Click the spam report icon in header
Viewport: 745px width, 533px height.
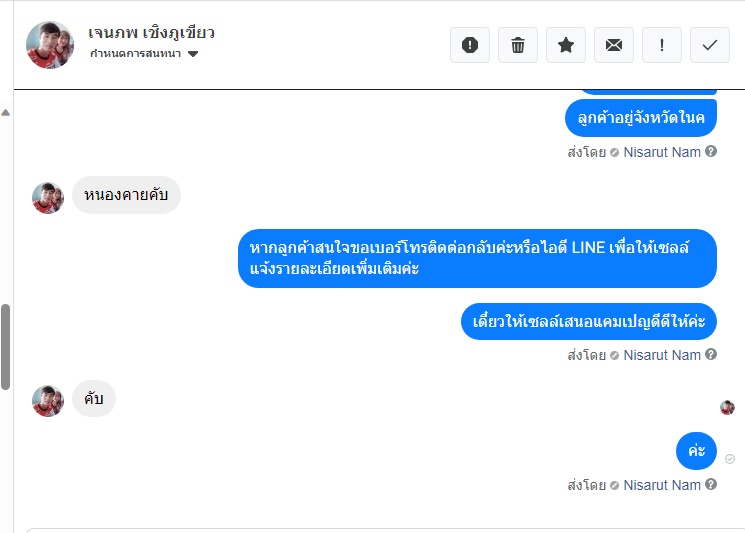(x=469, y=45)
